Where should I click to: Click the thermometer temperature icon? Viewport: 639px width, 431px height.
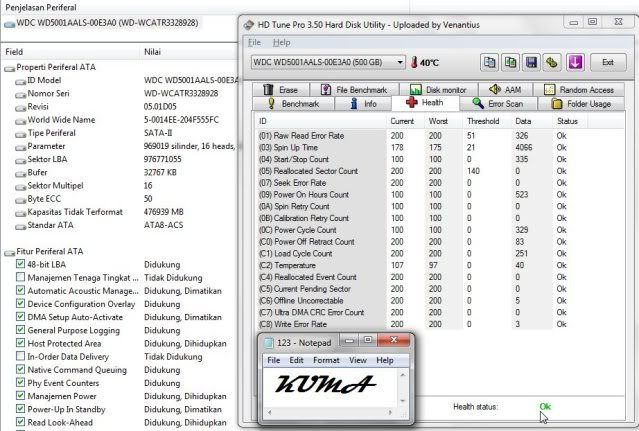[414, 62]
